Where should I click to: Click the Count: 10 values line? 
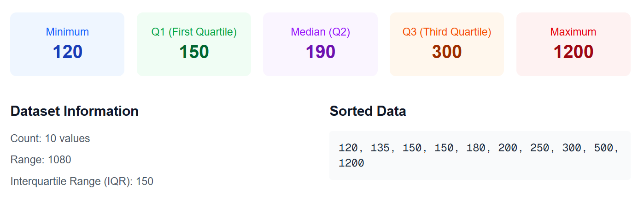coord(50,138)
